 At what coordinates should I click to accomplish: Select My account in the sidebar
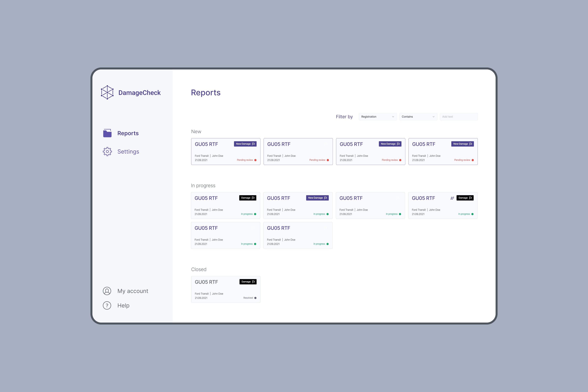pyautogui.click(x=132, y=291)
